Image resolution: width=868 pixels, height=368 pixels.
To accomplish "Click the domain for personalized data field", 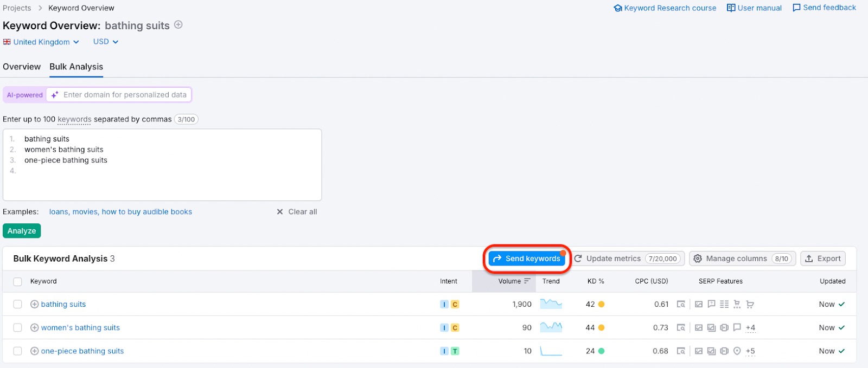I will coord(124,95).
